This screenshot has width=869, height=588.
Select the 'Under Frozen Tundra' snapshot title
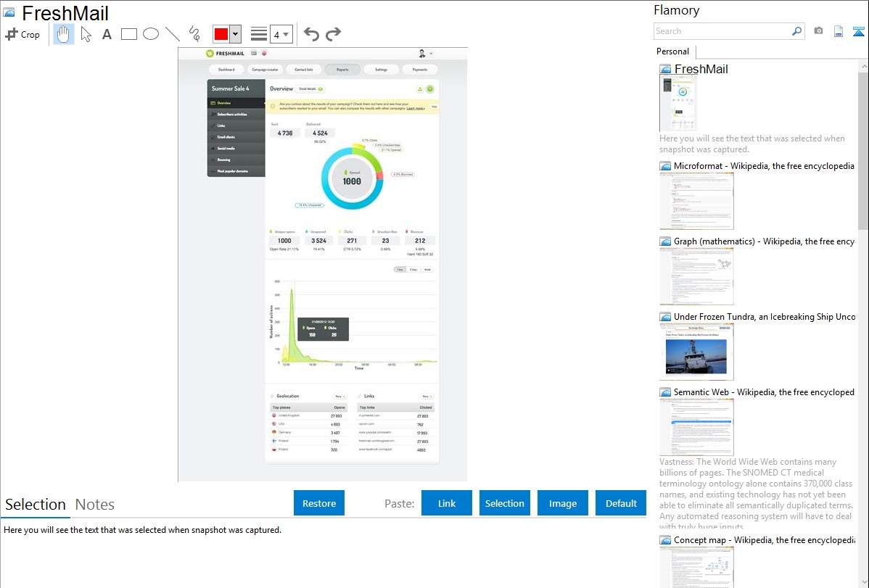click(x=765, y=316)
